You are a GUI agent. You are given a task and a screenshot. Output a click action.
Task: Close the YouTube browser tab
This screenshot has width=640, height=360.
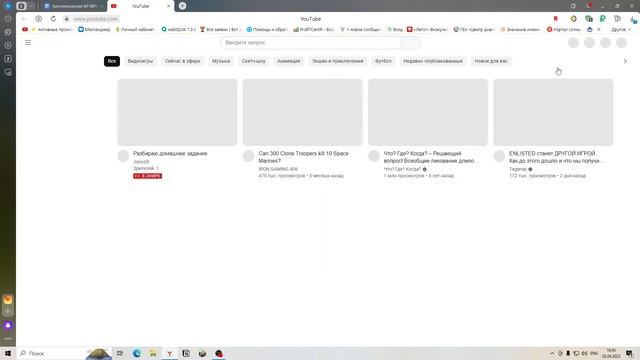169,6
